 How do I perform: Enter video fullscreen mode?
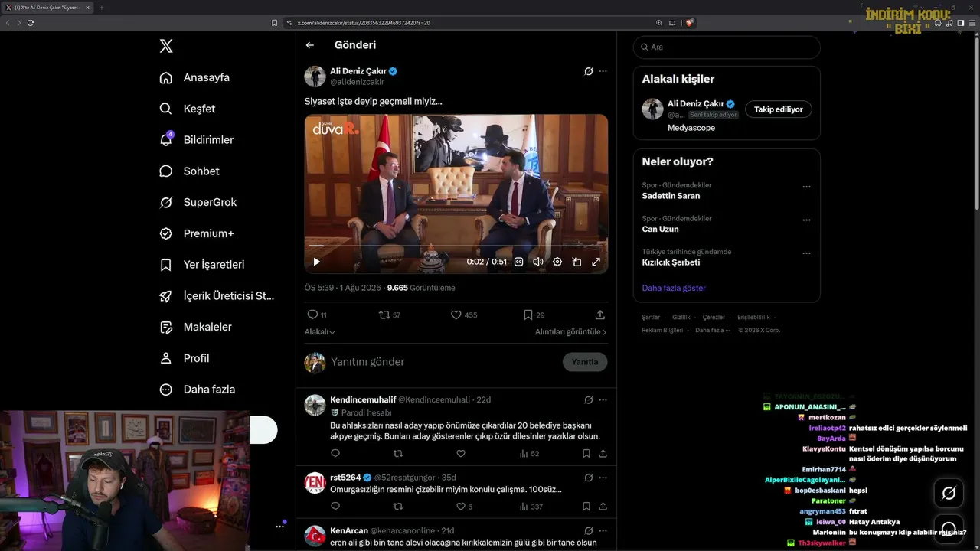[596, 262]
